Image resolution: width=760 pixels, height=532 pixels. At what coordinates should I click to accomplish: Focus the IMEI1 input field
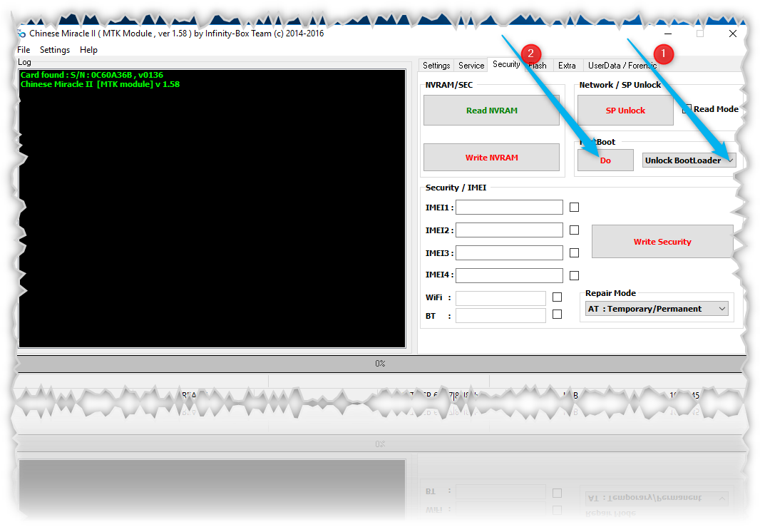pyautogui.click(x=509, y=207)
